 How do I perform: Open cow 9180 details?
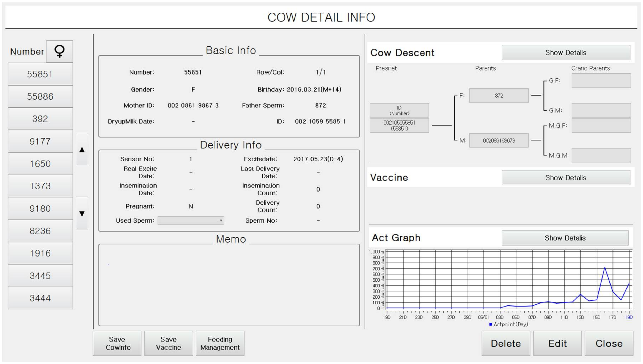point(40,208)
